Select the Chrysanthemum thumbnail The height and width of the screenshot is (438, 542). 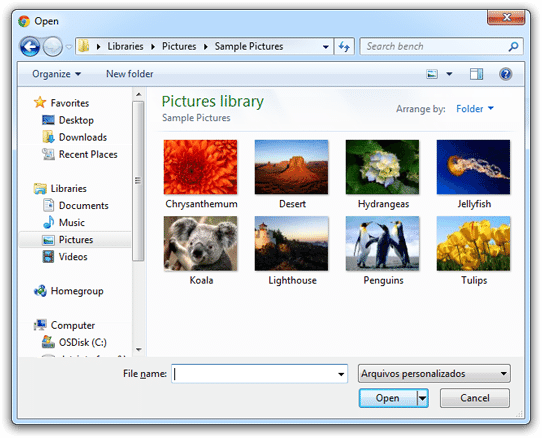(200, 167)
